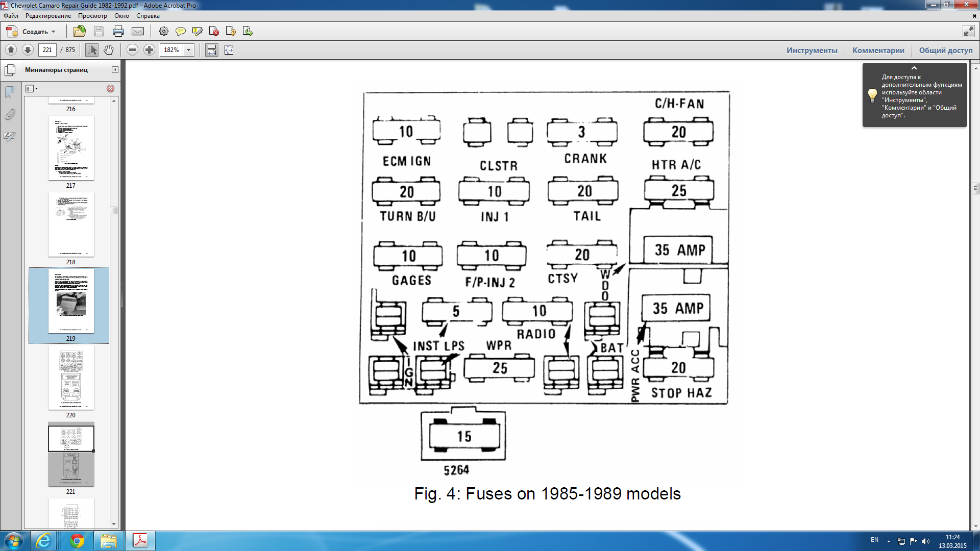The image size is (980, 551).
Task: Open the Комментарии pane
Action: click(x=878, y=50)
